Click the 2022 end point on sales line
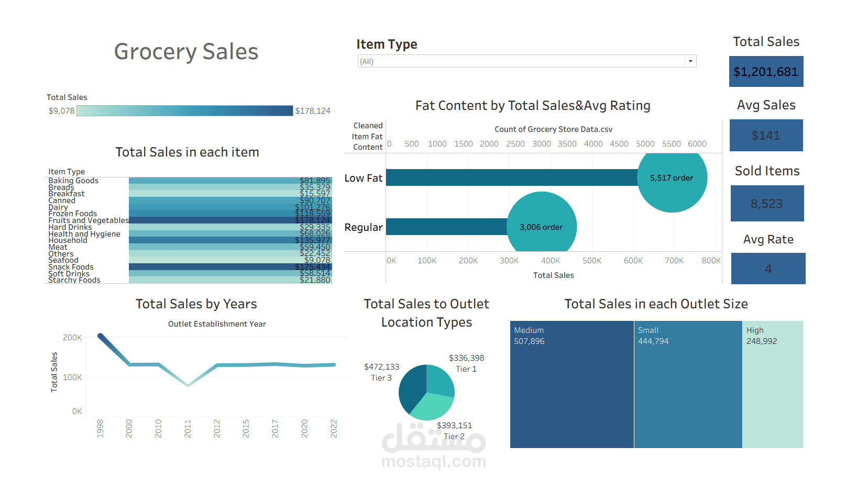The height and width of the screenshot is (480, 868). point(333,365)
